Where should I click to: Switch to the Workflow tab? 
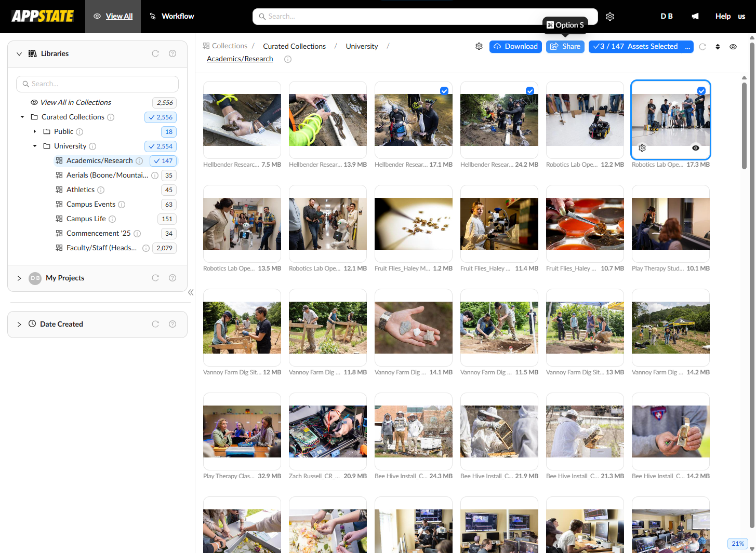coord(171,17)
